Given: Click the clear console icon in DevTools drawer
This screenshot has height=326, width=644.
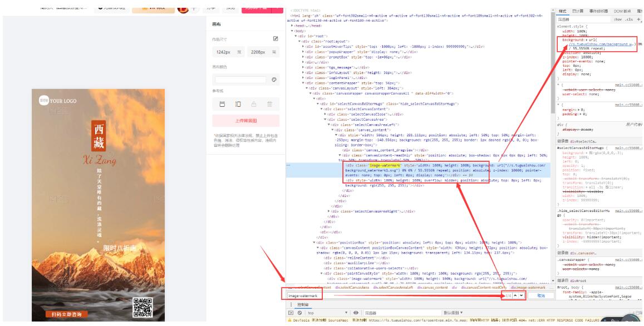Looking at the screenshot, I should 299,312.
